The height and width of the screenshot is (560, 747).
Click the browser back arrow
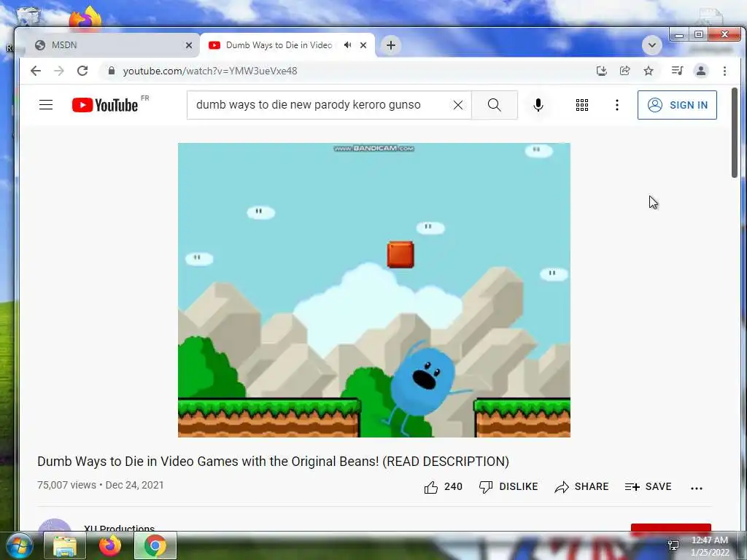(x=35, y=71)
